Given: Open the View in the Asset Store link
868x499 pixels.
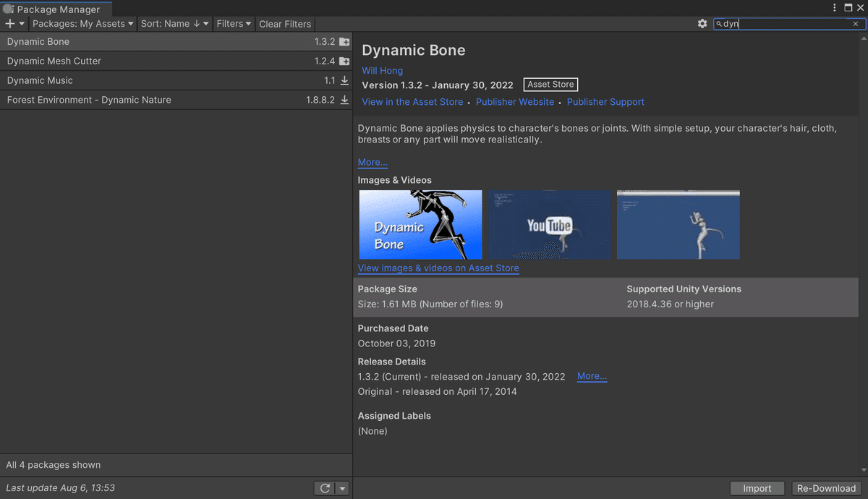Looking at the screenshot, I should 412,102.
